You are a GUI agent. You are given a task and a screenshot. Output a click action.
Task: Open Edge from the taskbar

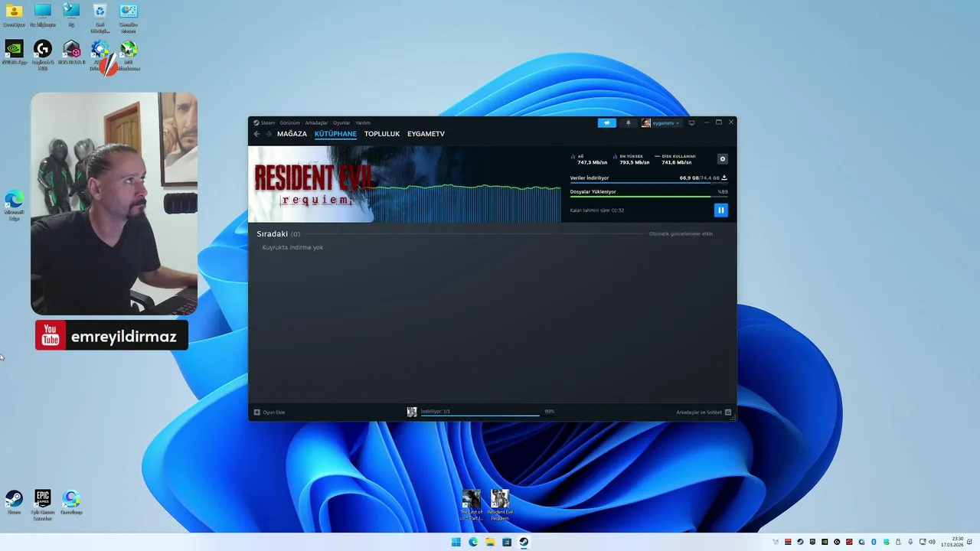pyautogui.click(x=473, y=542)
